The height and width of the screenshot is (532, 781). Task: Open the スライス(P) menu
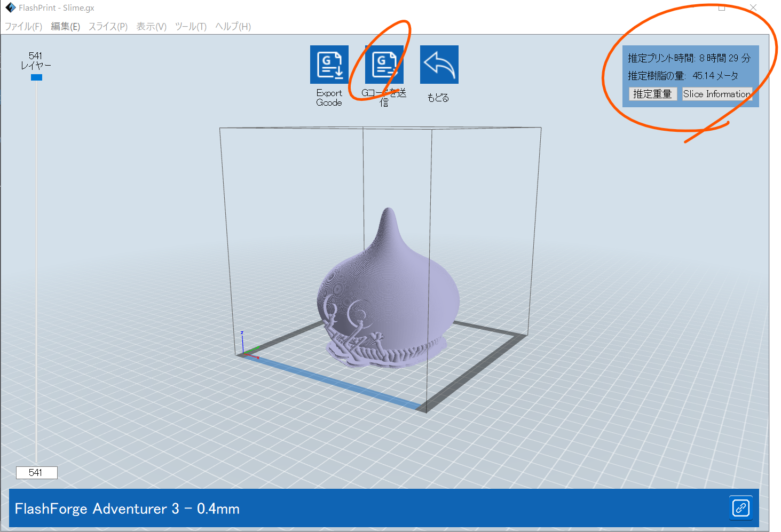pos(108,26)
